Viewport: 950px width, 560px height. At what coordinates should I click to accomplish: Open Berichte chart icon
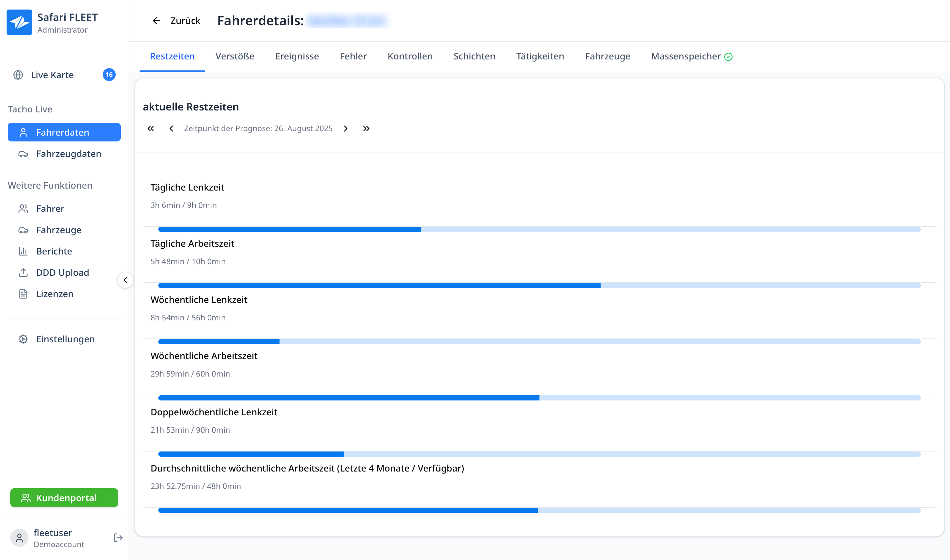[x=23, y=251]
